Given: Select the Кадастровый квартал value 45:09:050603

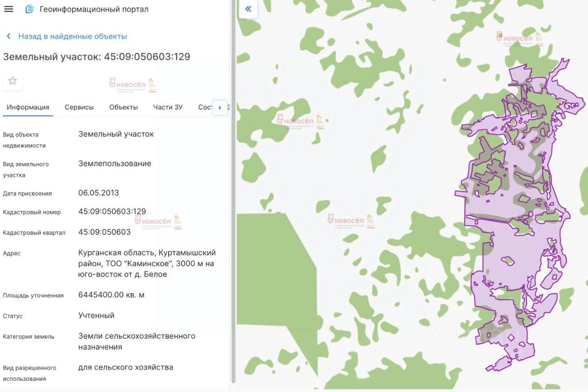Looking at the screenshot, I should tap(105, 232).
